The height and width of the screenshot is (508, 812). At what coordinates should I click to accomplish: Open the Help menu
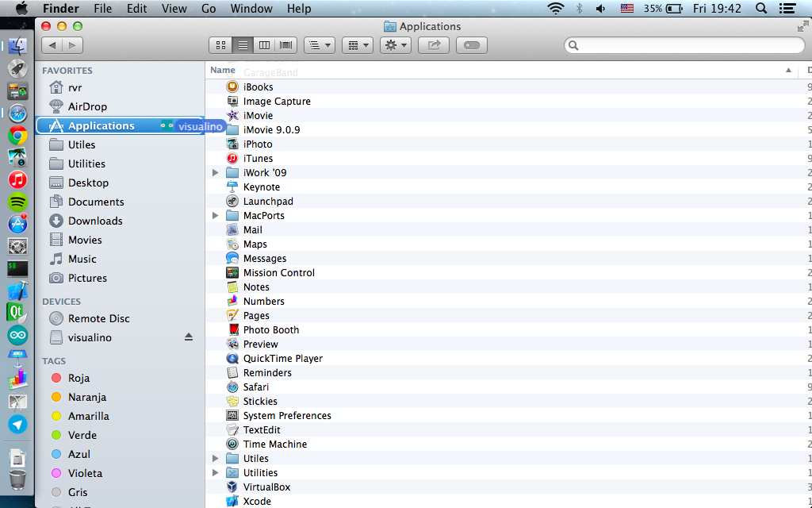click(299, 8)
